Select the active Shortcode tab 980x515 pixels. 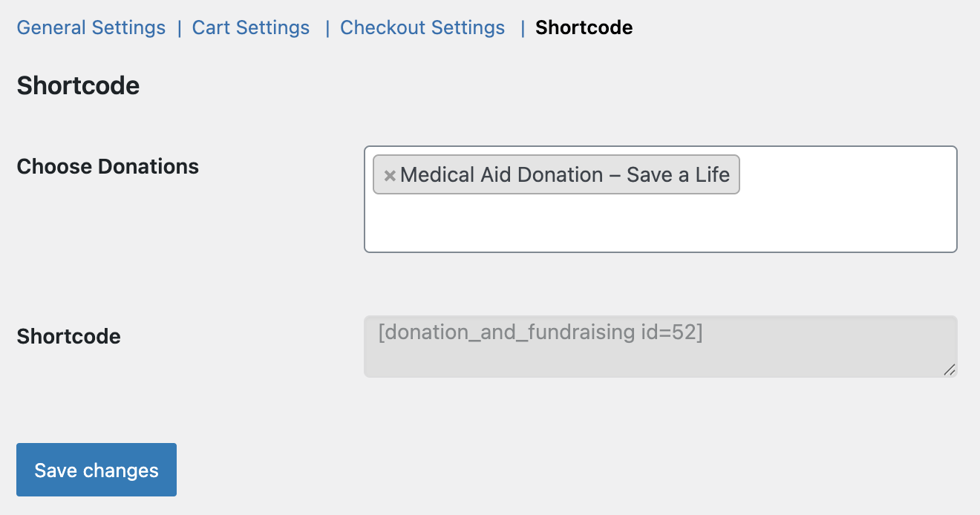pyautogui.click(x=584, y=28)
